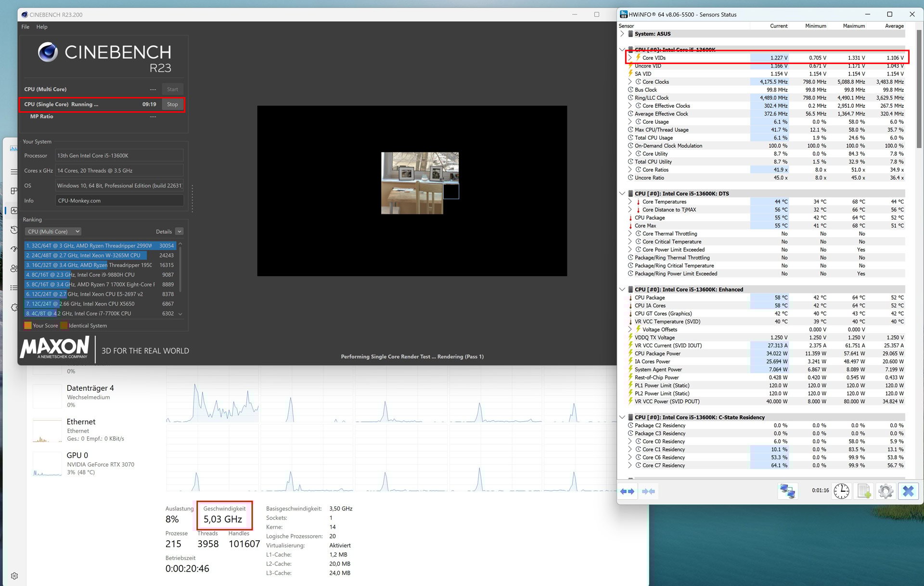Click the Sensor column header

(x=627, y=26)
